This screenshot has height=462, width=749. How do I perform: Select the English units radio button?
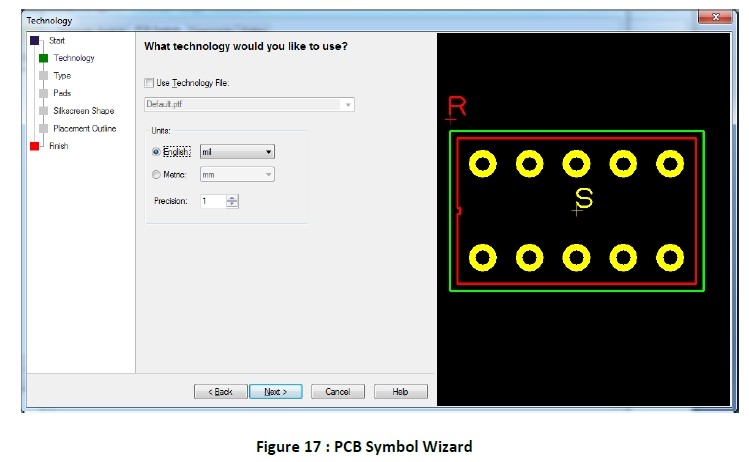pos(156,152)
